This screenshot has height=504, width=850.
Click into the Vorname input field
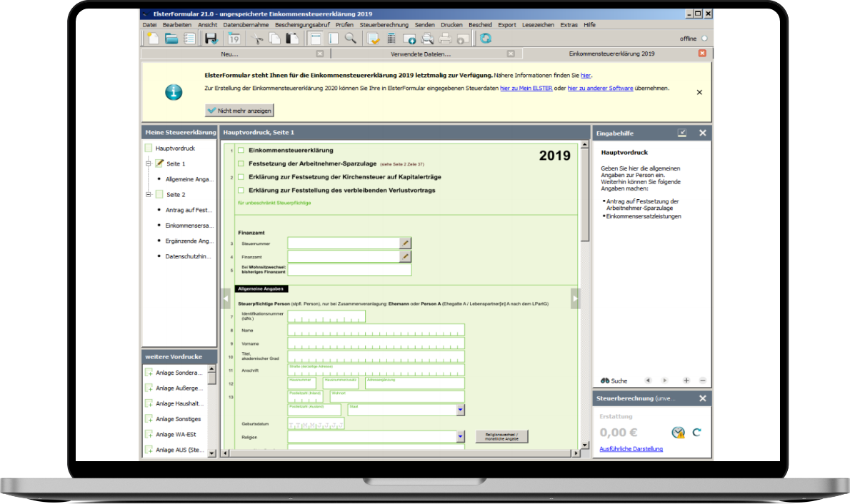coord(376,343)
